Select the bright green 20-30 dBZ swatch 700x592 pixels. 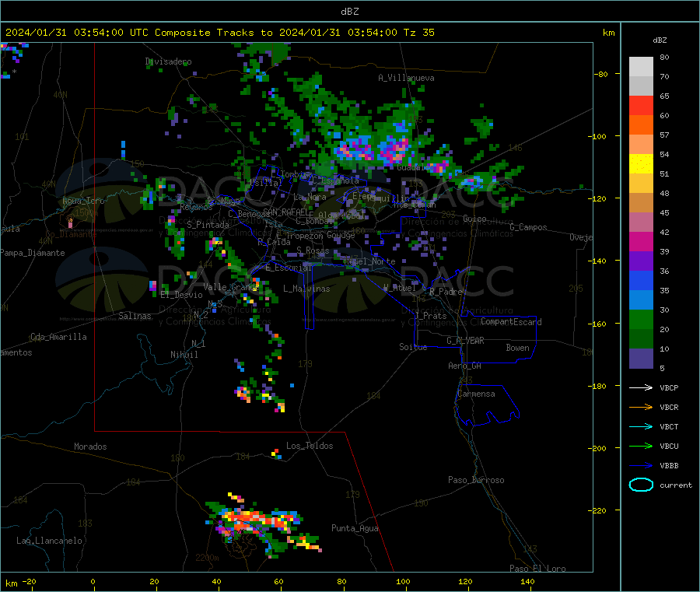pyautogui.click(x=641, y=319)
